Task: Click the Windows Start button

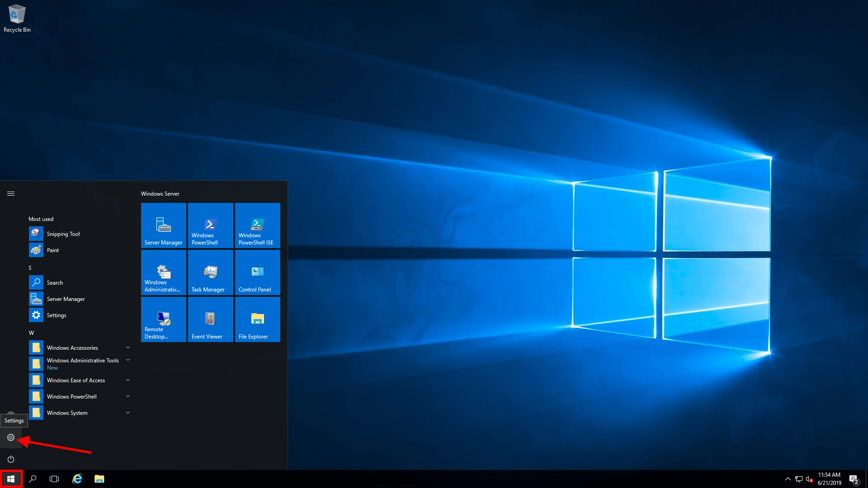Action: [11, 479]
